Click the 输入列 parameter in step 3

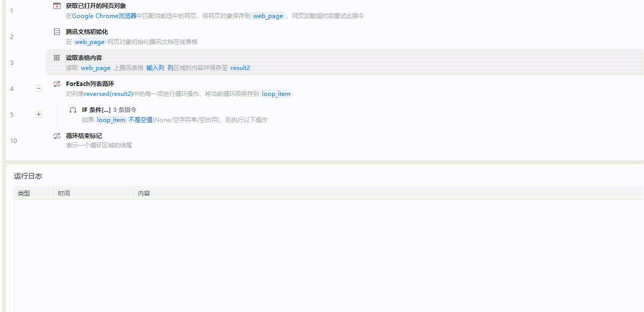pos(155,68)
